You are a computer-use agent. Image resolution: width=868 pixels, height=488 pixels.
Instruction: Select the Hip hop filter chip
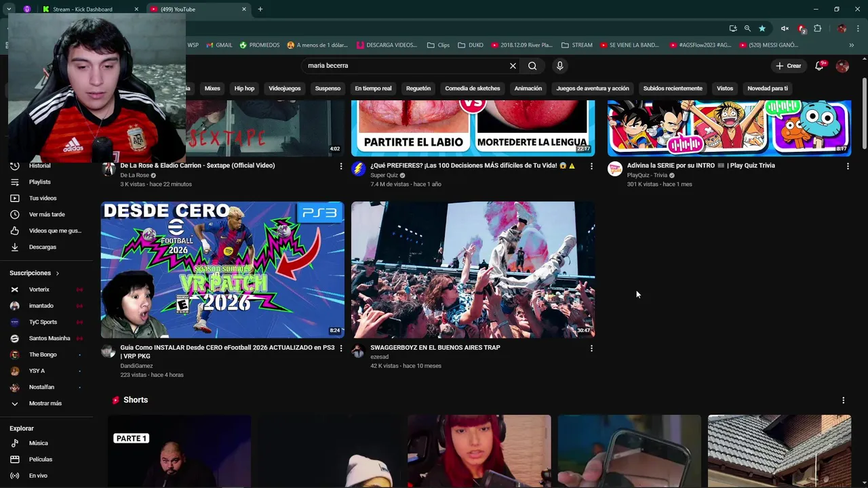(244, 88)
